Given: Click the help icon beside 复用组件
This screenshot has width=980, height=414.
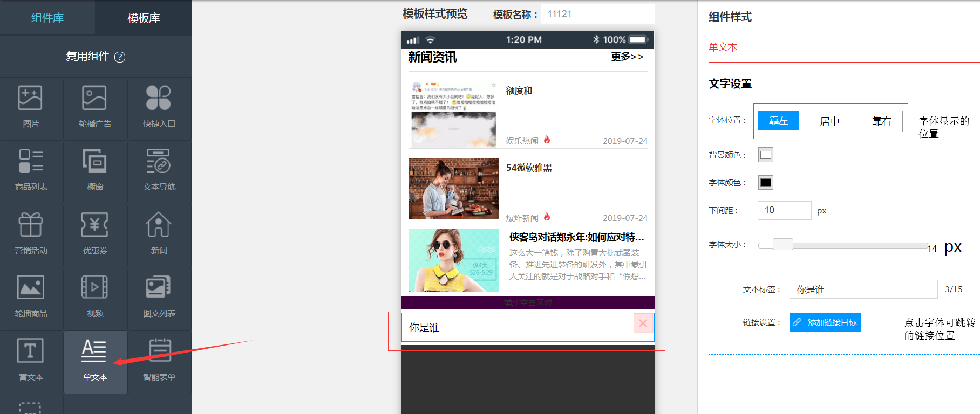Looking at the screenshot, I should tap(120, 57).
